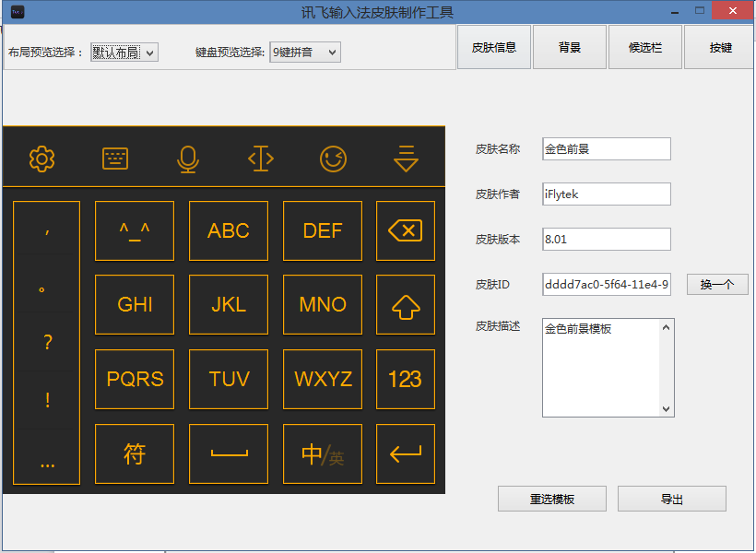Click the ellipsis ... key in punctuation column
The width and height of the screenshot is (756, 553).
coord(47,456)
